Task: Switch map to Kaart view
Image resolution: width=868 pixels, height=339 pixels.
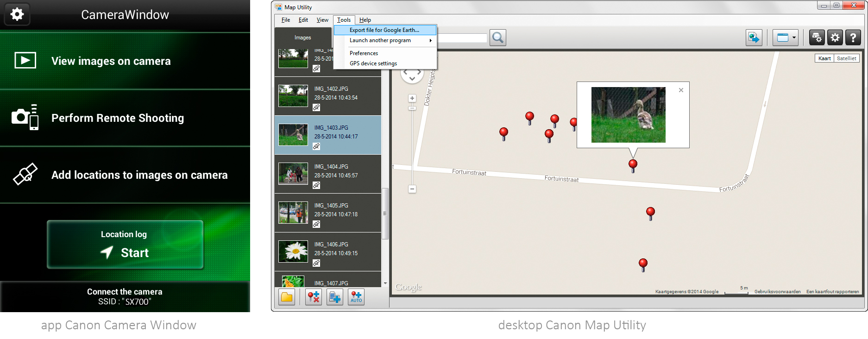Action: pyautogui.click(x=824, y=58)
